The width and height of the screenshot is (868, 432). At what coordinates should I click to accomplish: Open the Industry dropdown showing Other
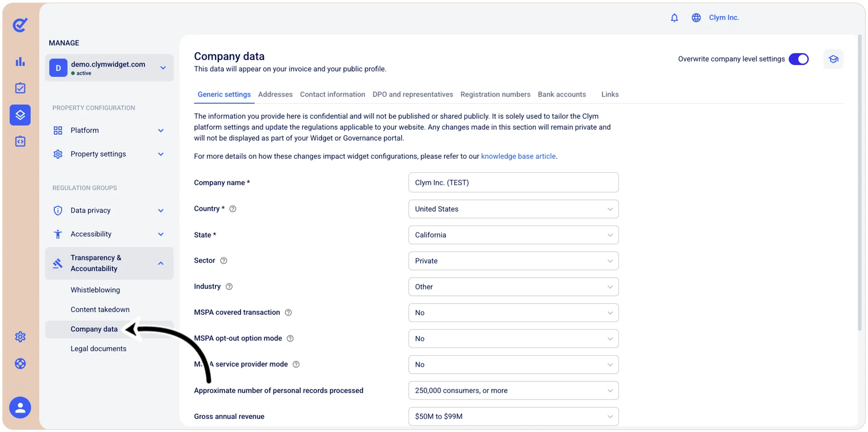pyautogui.click(x=513, y=287)
